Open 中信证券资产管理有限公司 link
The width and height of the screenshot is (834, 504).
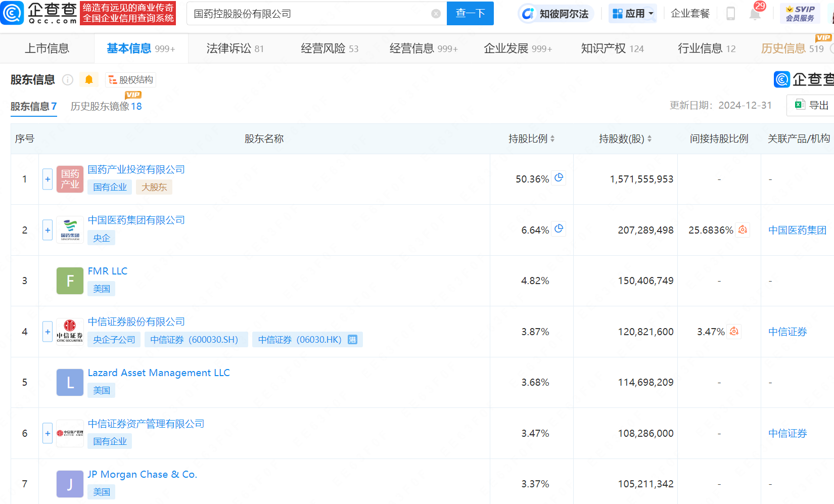coord(146,424)
